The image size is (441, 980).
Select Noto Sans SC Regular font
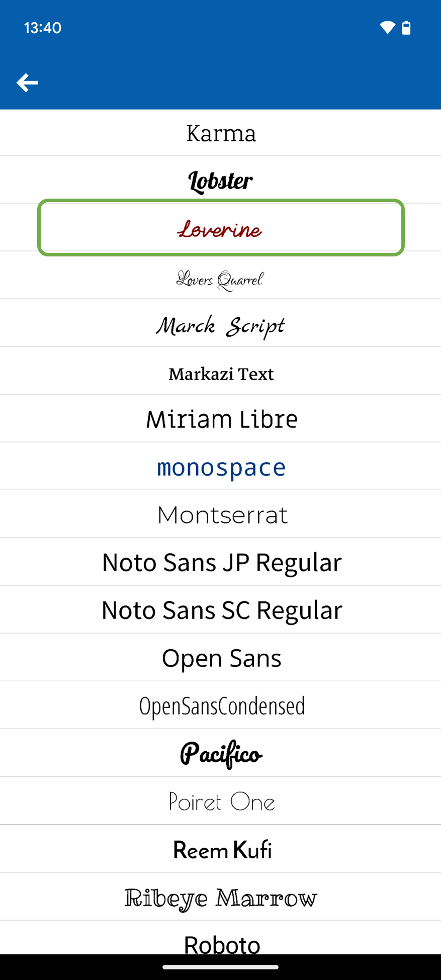click(x=221, y=610)
